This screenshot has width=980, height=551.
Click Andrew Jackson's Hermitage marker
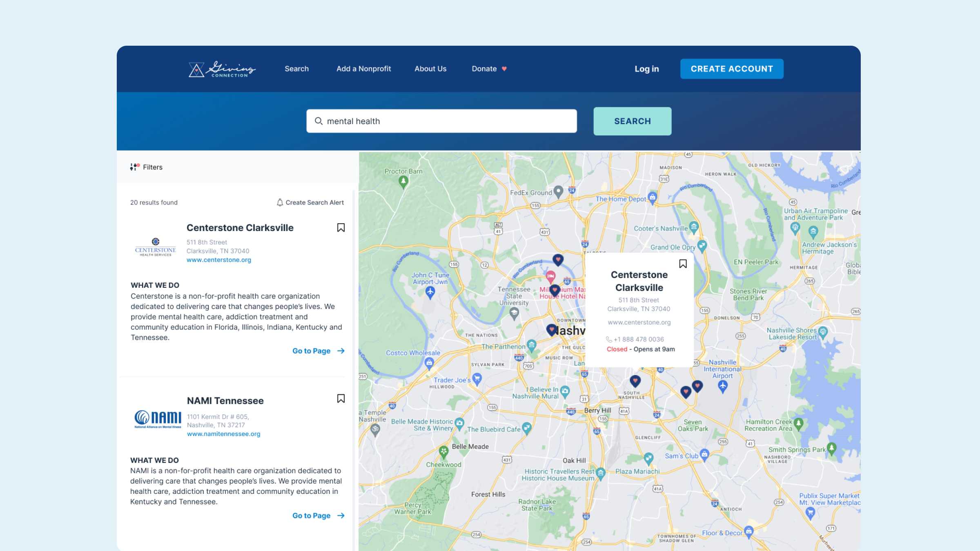tap(813, 233)
